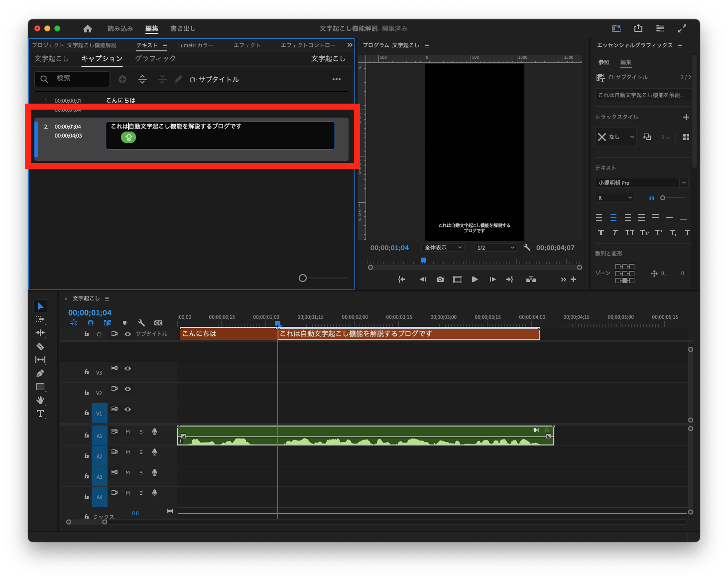Select the Razor tool
This screenshot has height=579, width=728.
point(40,346)
